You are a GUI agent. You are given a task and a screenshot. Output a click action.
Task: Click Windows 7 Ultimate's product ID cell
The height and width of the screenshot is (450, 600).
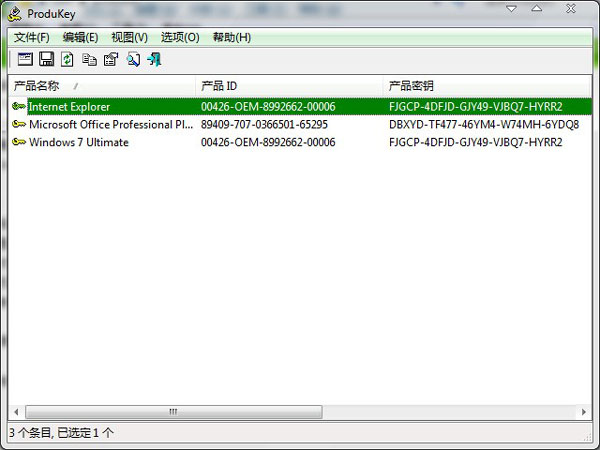pyautogui.click(x=268, y=142)
